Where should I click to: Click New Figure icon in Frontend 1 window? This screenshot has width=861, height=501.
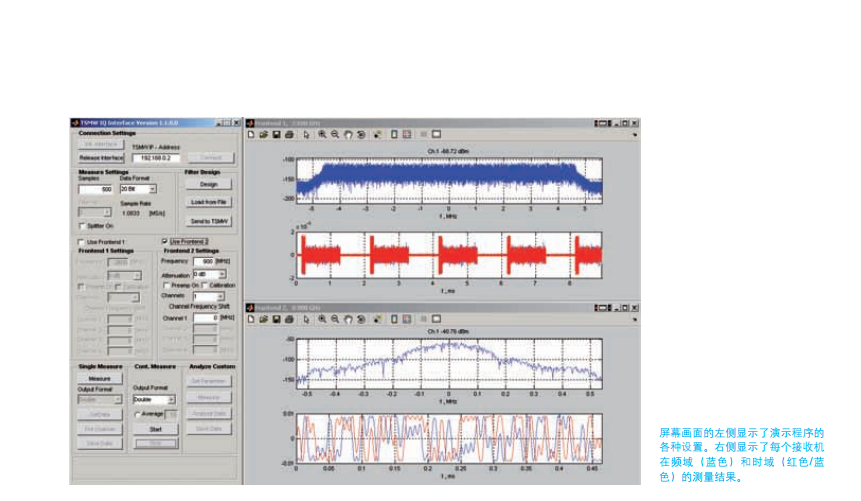click(251, 135)
